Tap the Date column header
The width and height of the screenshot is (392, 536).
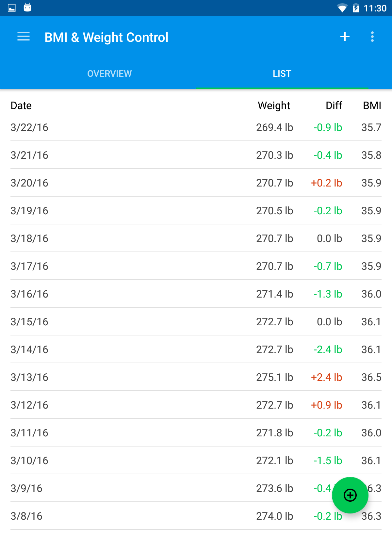(21, 106)
